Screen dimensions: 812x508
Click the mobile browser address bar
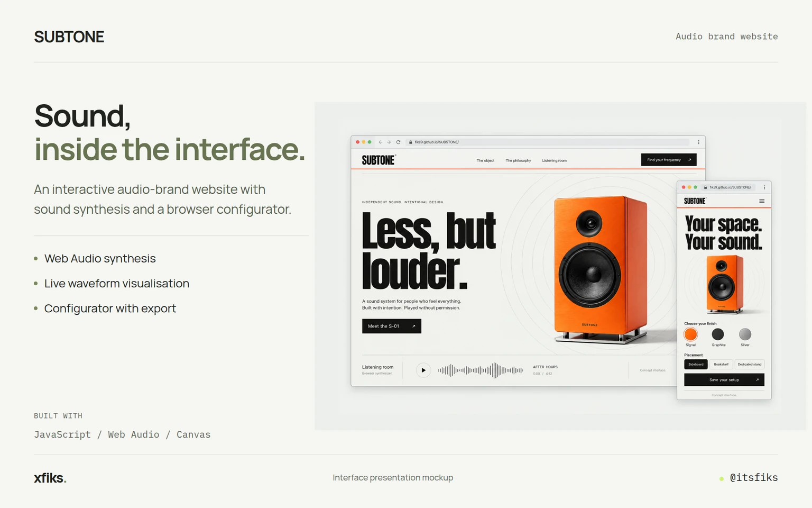coord(730,187)
